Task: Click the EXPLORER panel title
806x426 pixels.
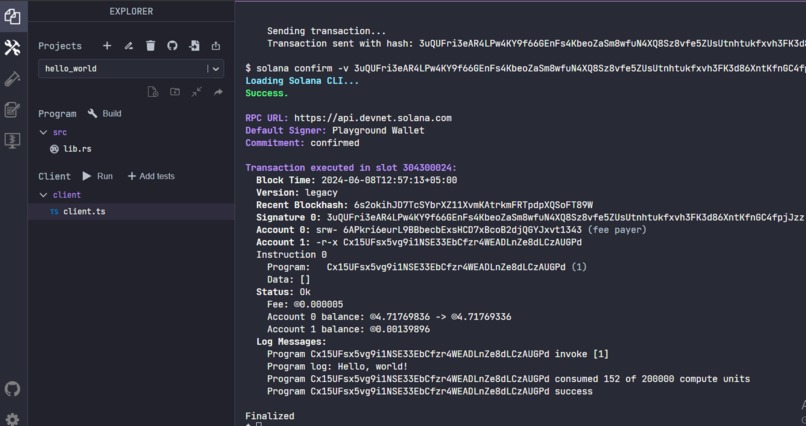Action: [x=131, y=11]
